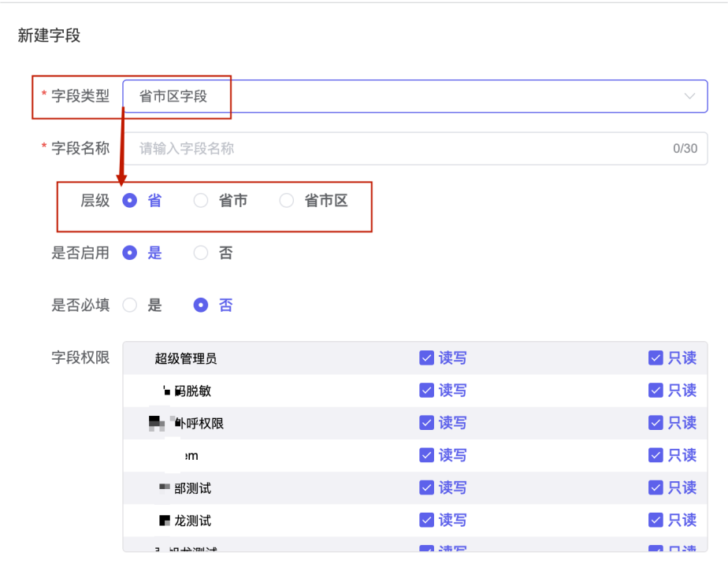Click the 超级管理员 role row
Viewport: 728px width, 567px height.
pyautogui.click(x=186, y=359)
